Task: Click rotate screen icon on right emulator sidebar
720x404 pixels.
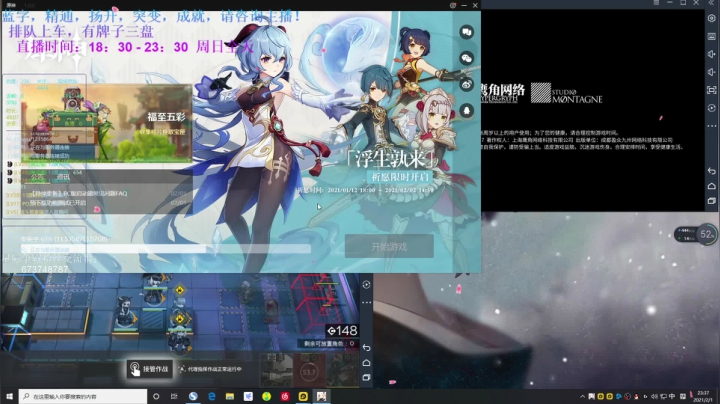Action: (x=712, y=108)
